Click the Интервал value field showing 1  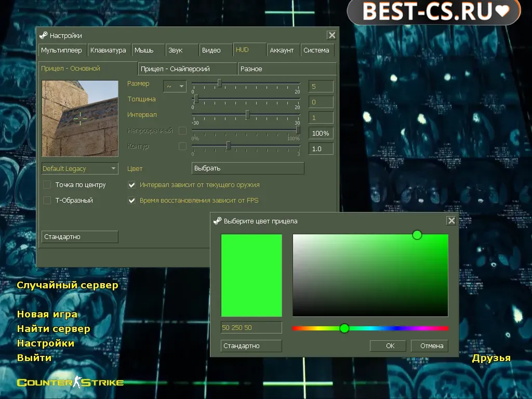(321, 117)
